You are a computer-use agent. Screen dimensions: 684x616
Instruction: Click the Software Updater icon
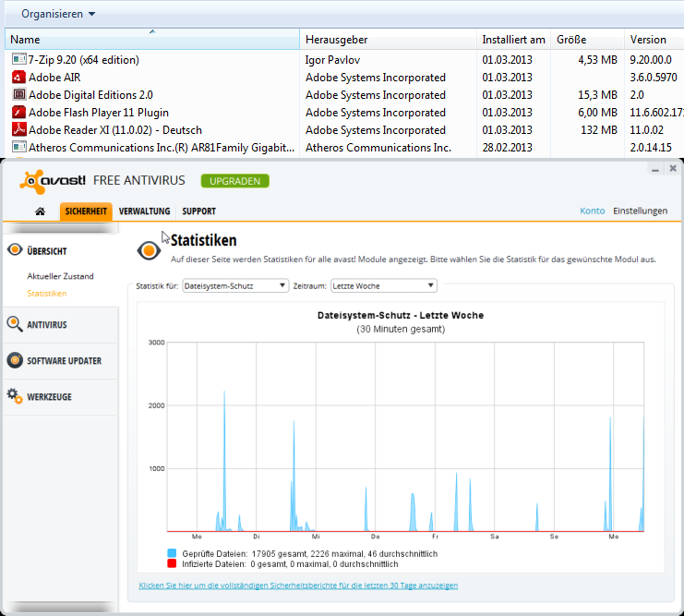pyautogui.click(x=15, y=360)
